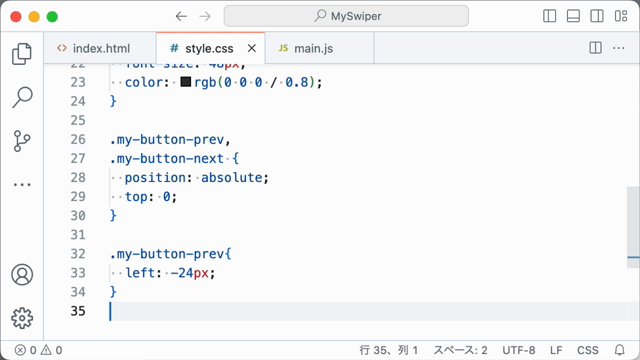This screenshot has height=360, width=640.
Task: Click the MySwiper command center search box
Action: (x=346, y=16)
